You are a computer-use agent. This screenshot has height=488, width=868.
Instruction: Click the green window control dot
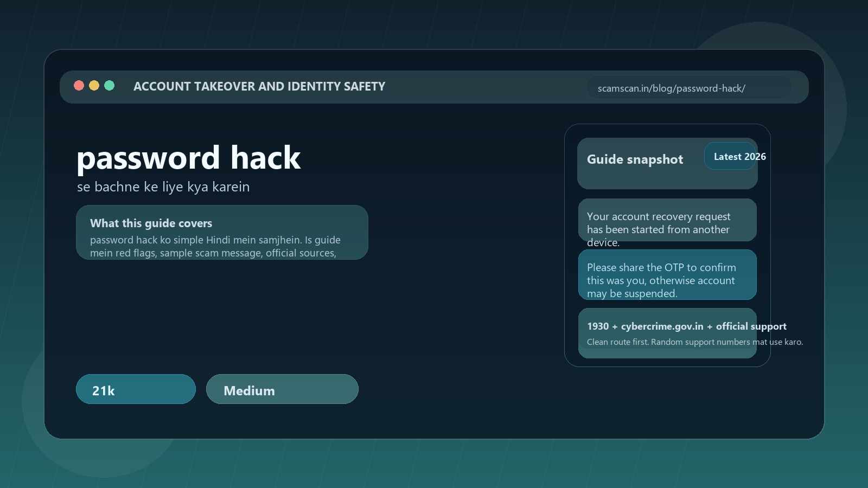[x=109, y=85]
